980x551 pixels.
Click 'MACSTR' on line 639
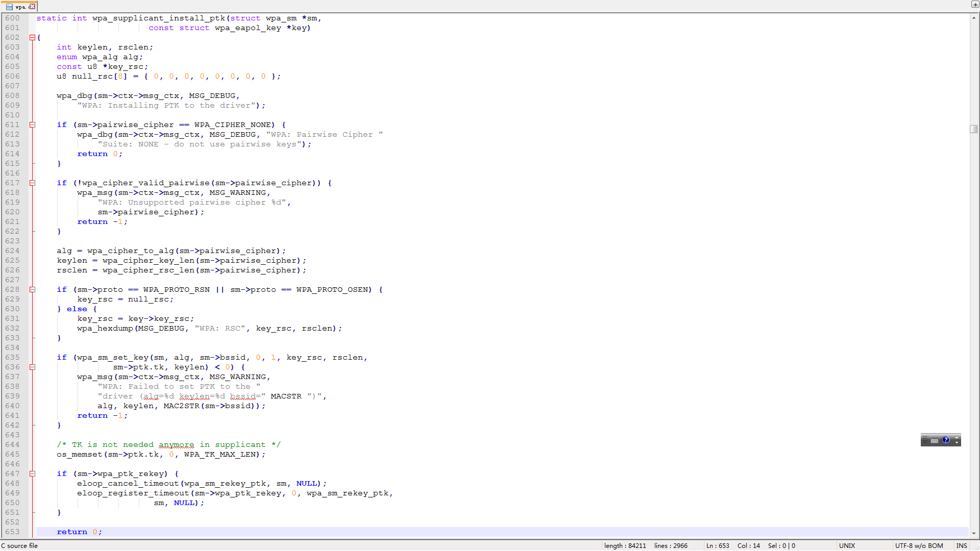[286, 396]
